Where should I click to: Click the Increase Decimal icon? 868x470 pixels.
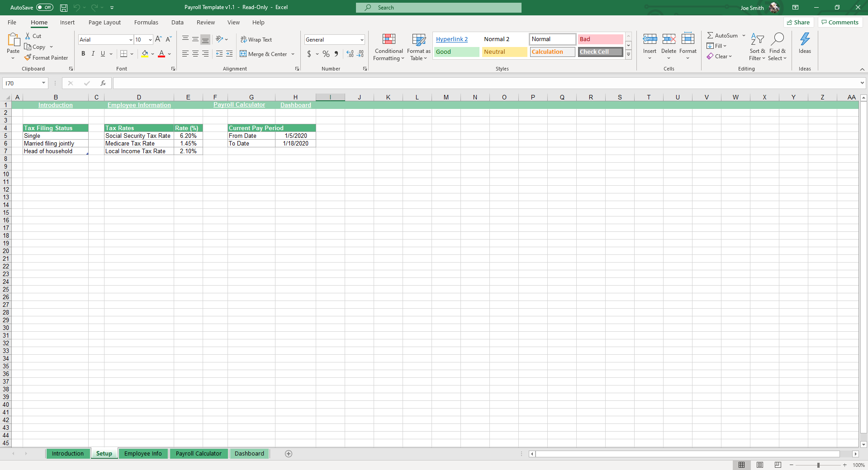[350, 54]
